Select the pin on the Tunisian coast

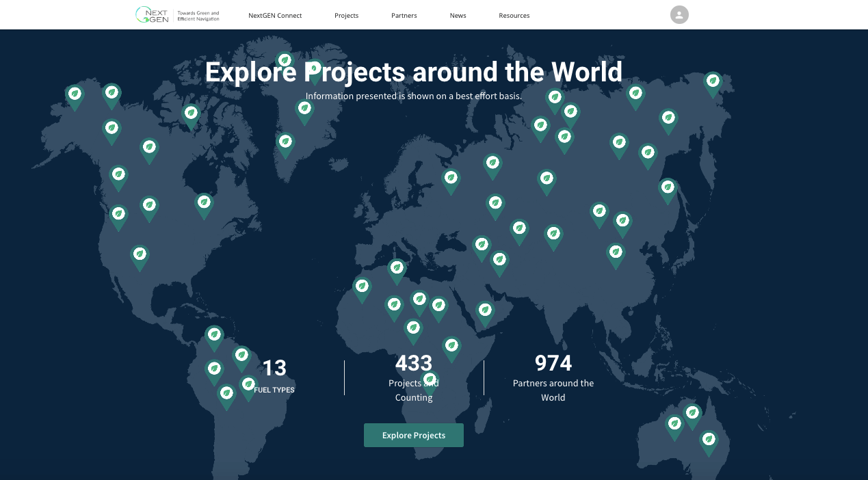[x=397, y=269]
